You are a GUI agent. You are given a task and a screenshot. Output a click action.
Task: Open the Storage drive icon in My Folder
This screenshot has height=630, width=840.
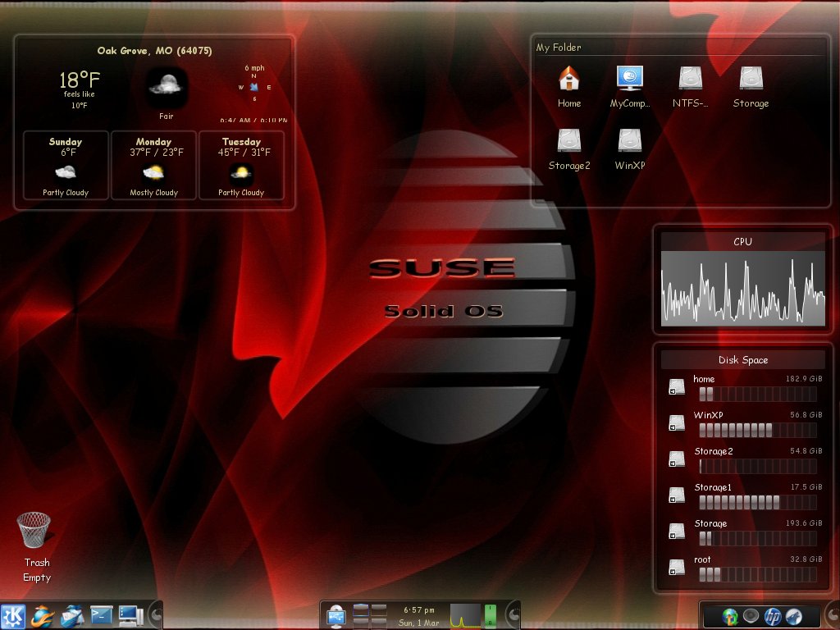tap(751, 78)
